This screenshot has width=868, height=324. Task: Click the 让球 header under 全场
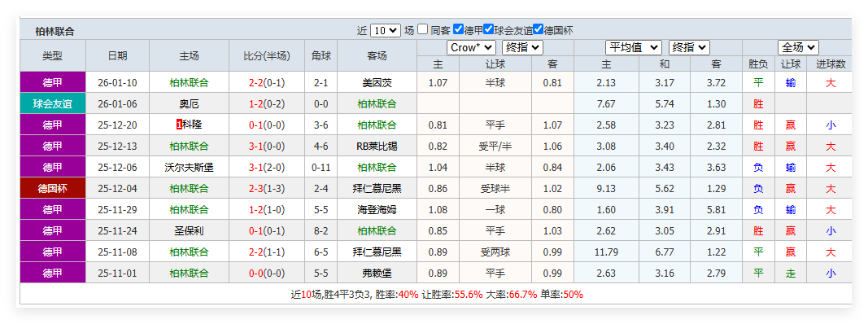point(790,64)
